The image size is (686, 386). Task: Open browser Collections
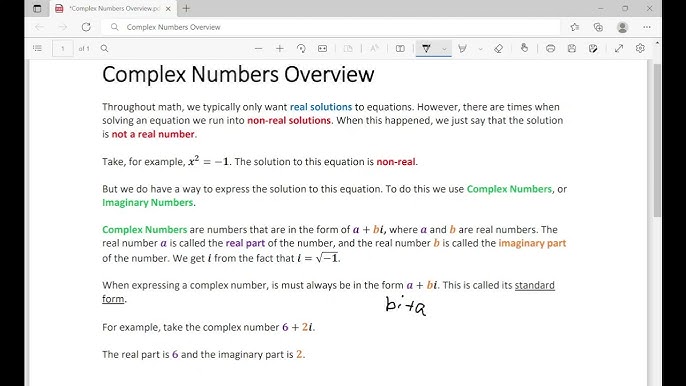click(x=598, y=27)
